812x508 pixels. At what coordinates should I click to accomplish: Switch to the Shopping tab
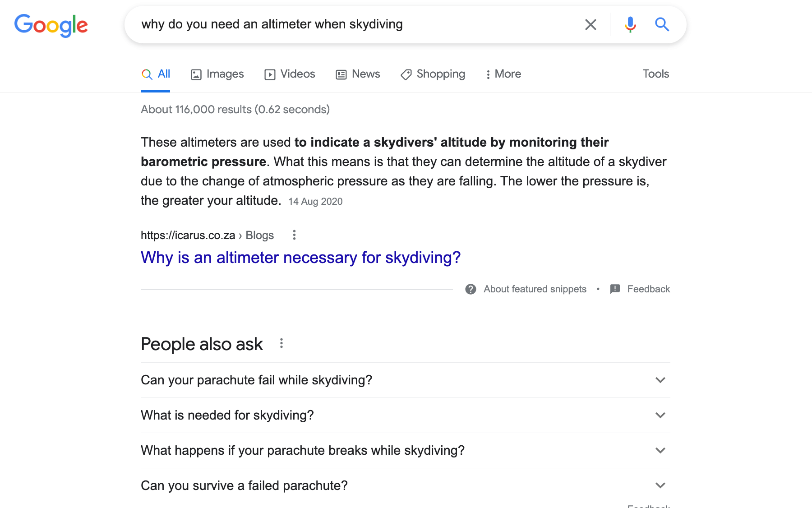coord(432,74)
